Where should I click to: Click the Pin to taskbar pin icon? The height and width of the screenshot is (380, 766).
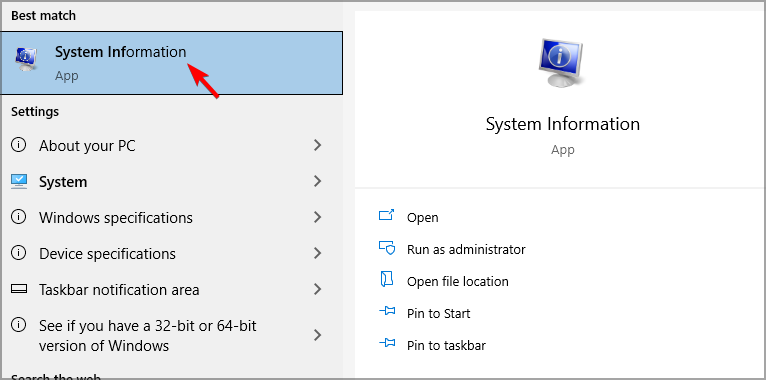pyautogui.click(x=386, y=344)
